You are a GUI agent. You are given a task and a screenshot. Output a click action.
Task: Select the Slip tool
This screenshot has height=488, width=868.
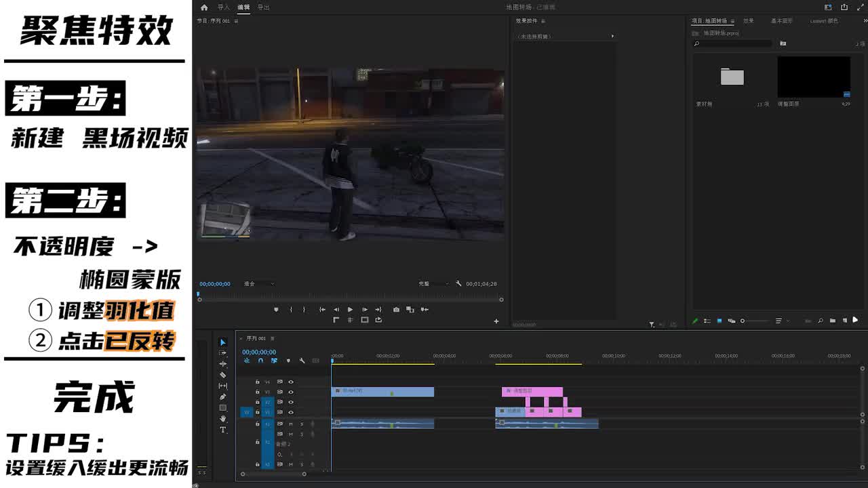point(222,386)
